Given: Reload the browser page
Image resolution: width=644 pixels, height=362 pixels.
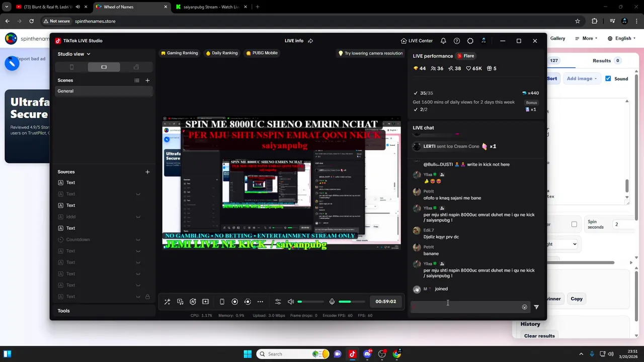Looking at the screenshot, I should pos(31,21).
